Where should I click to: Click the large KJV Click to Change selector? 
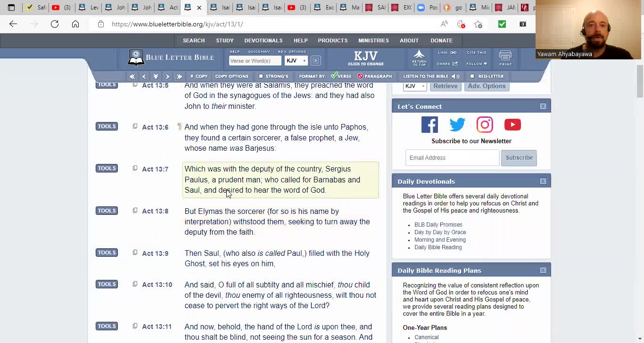pyautogui.click(x=366, y=58)
